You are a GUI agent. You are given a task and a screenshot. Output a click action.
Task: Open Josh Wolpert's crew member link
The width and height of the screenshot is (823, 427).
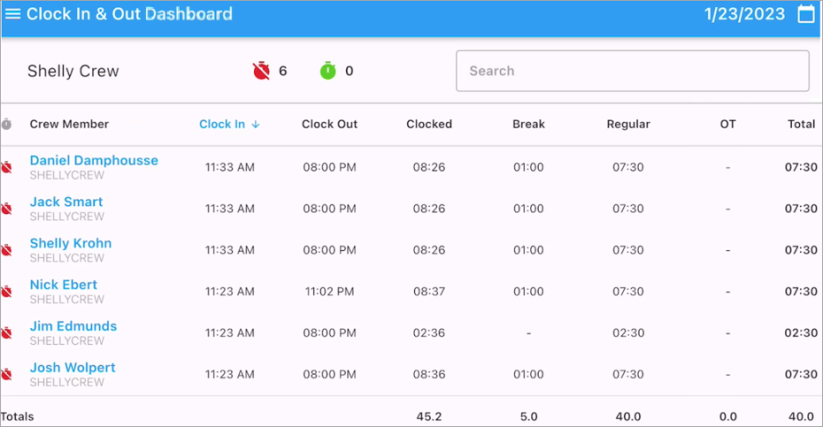72,368
